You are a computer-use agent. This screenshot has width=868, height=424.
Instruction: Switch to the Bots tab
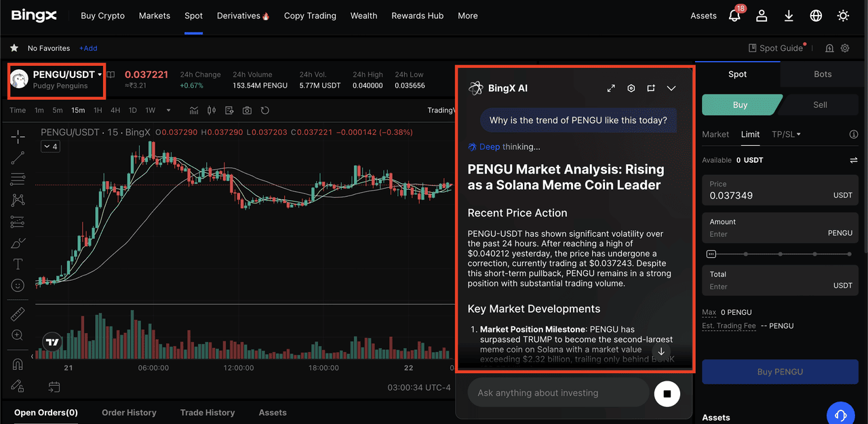pyautogui.click(x=823, y=74)
